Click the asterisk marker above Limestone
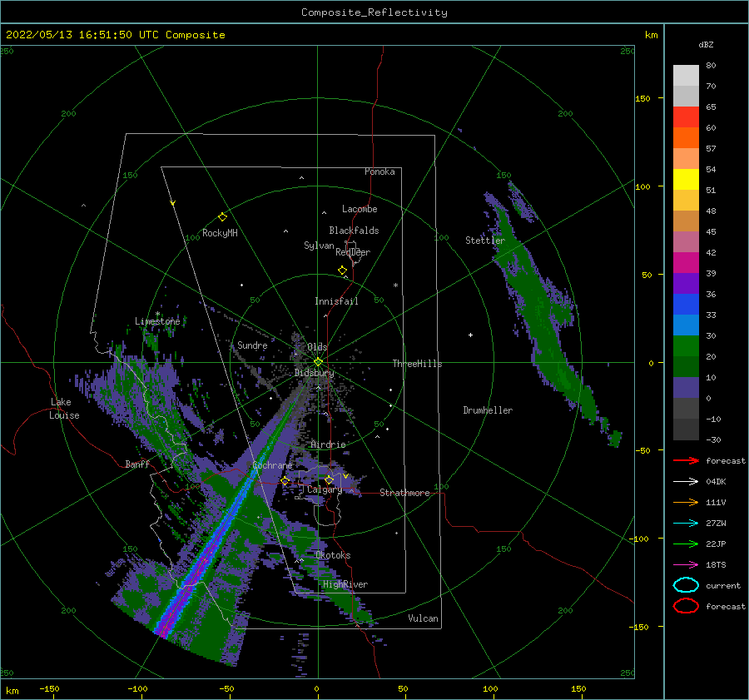 pyautogui.click(x=157, y=314)
